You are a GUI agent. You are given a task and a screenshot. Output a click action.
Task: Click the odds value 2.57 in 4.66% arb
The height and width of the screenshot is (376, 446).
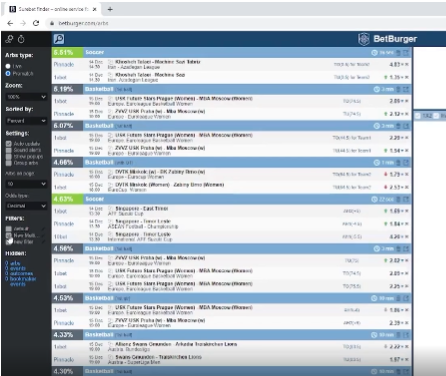[x=395, y=187]
